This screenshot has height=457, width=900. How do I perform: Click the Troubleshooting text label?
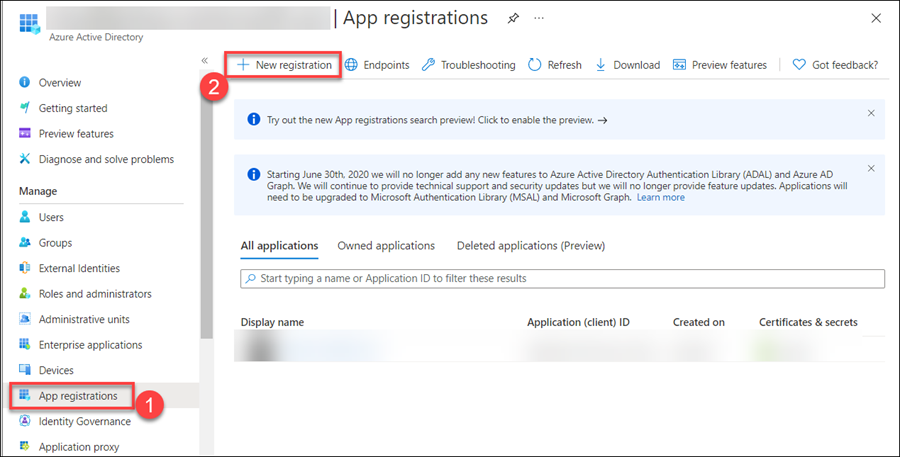tap(478, 65)
